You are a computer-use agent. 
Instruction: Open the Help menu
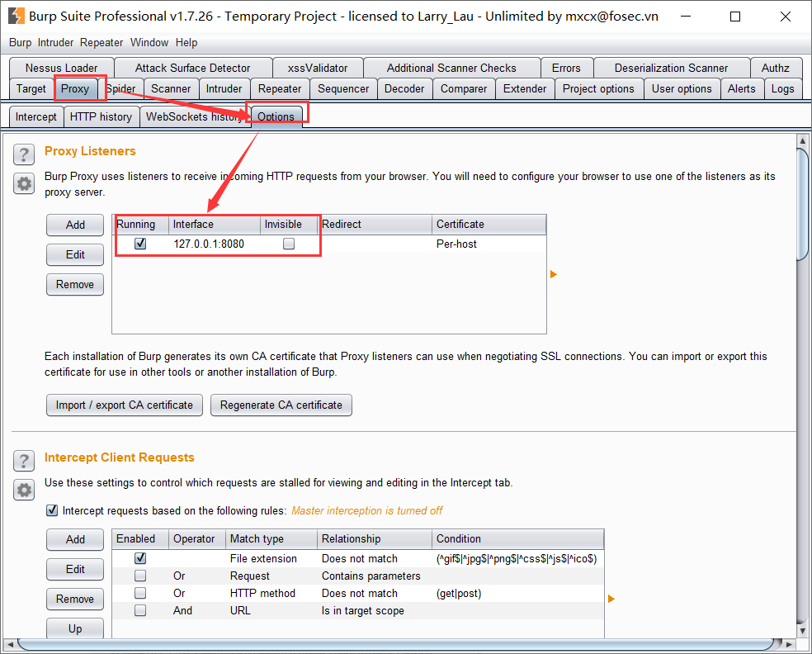pos(186,42)
